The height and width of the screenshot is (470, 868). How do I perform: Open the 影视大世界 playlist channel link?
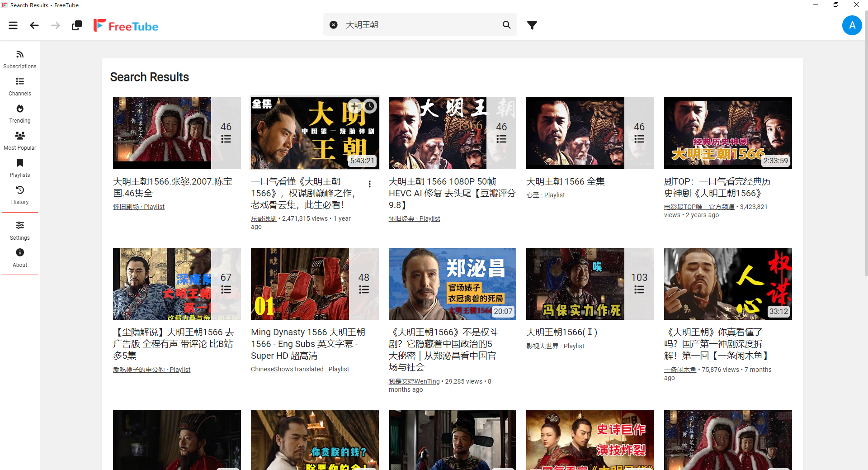555,346
